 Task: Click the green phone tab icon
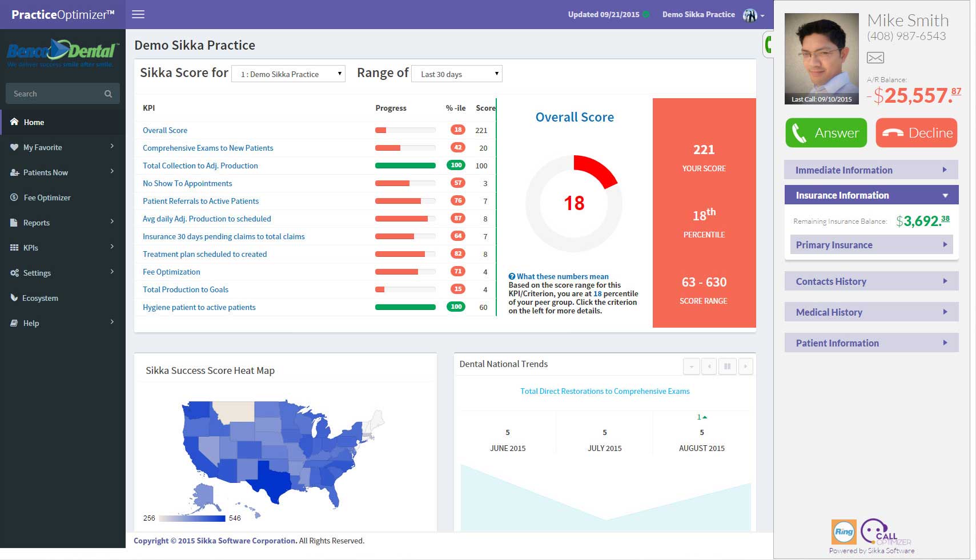[768, 44]
